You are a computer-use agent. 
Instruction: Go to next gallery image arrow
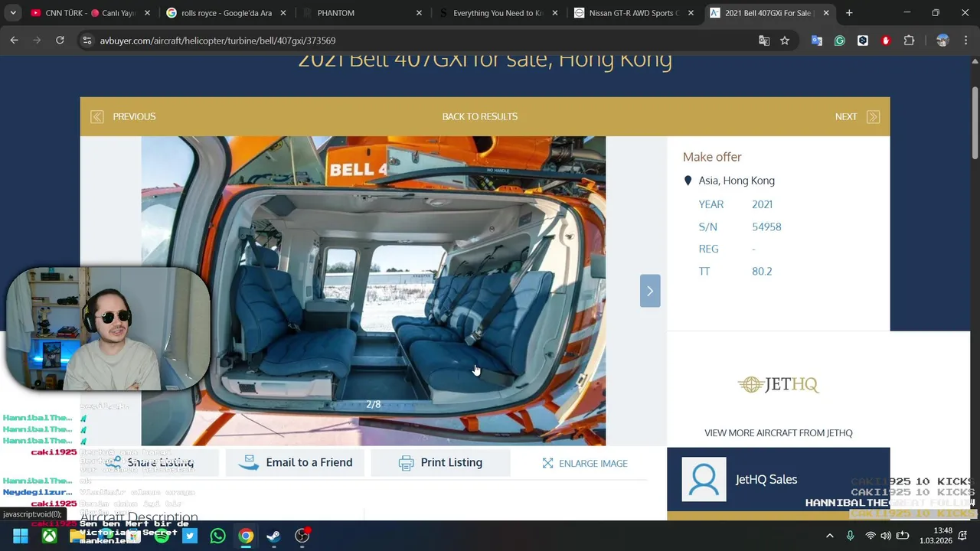pos(650,291)
